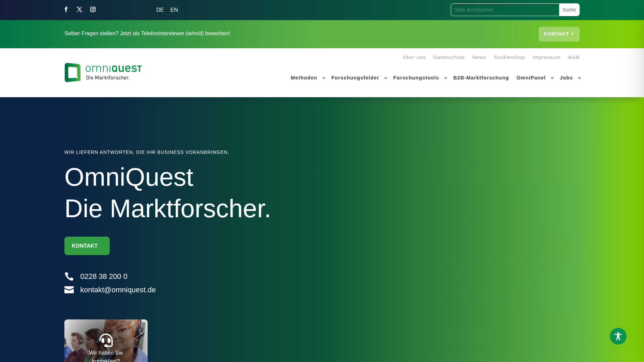Screen dimensions: 644x362
Task: Open the Forschungsfelder menu
Action: (355, 78)
